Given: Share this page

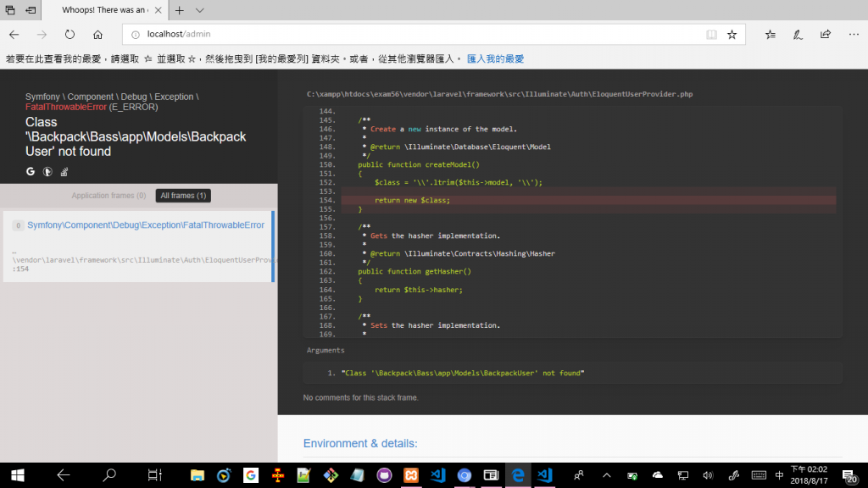Looking at the screenshot, I should click(826, 34).
